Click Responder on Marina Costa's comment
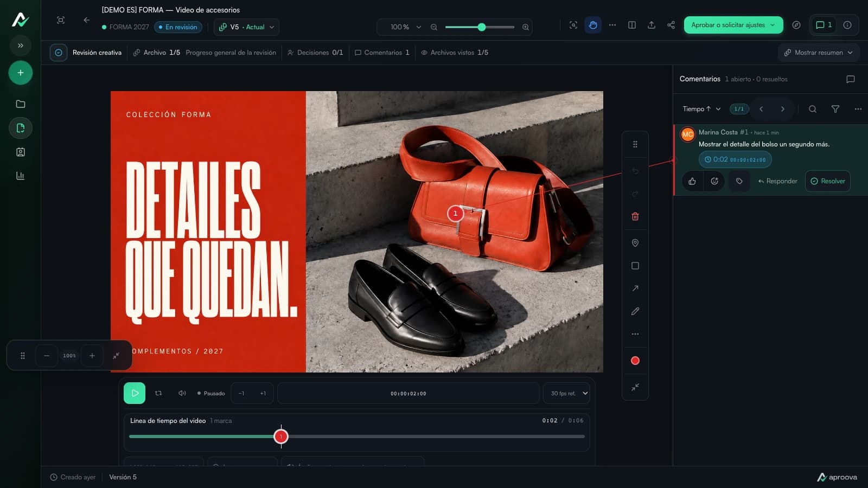The width and height of the screenshot is (868, 488). 778,181
